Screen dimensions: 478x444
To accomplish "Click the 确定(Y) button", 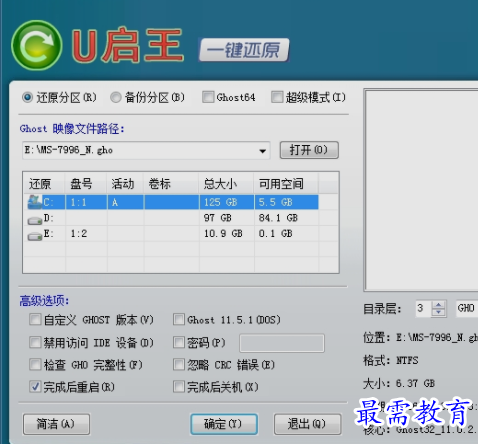I will 224,424.
